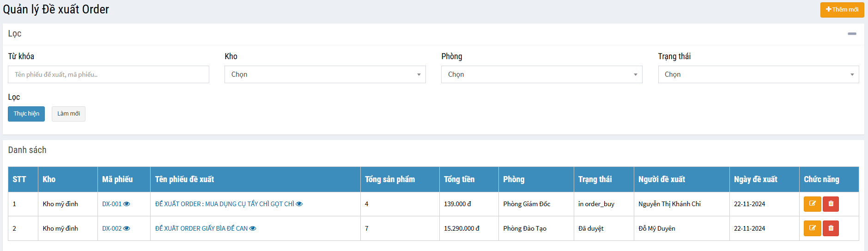Click the edit icon for DX-001 row
Viewport: 868px width, 251px height.
[x=812, y=204]
